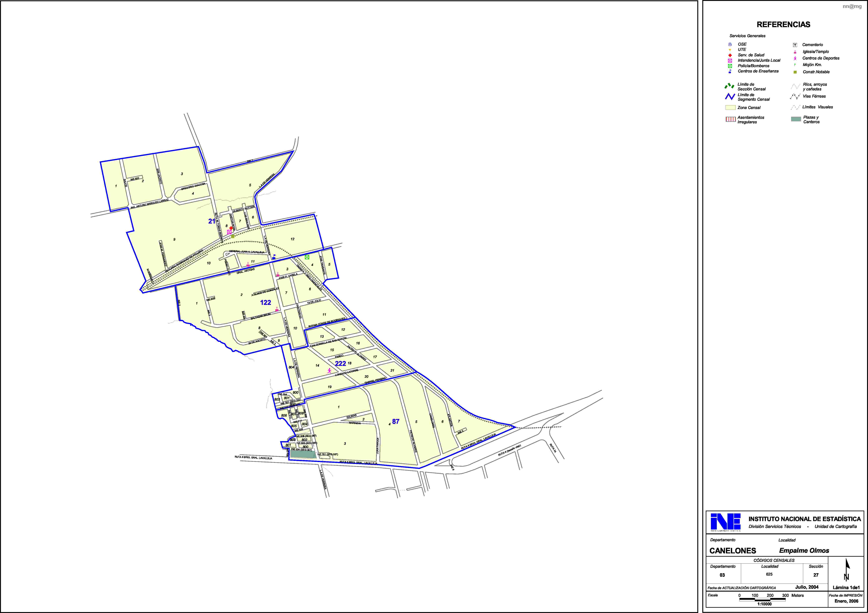Image resolution: width=868 pixels, height=613 pixels.
Task: Click the GABRIEL PEREIRA street label
Action: coord(375,381)
